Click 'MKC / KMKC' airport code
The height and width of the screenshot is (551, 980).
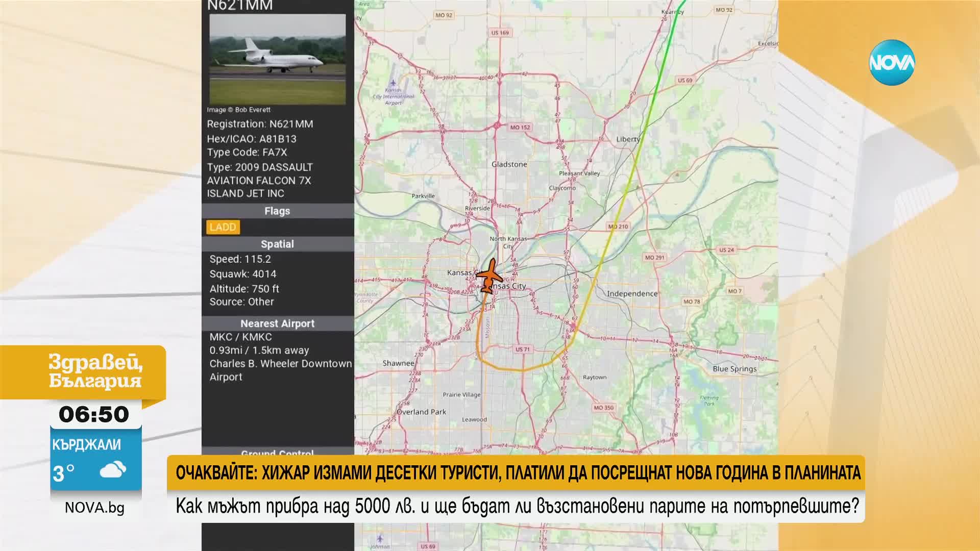[x=240, y=337]
